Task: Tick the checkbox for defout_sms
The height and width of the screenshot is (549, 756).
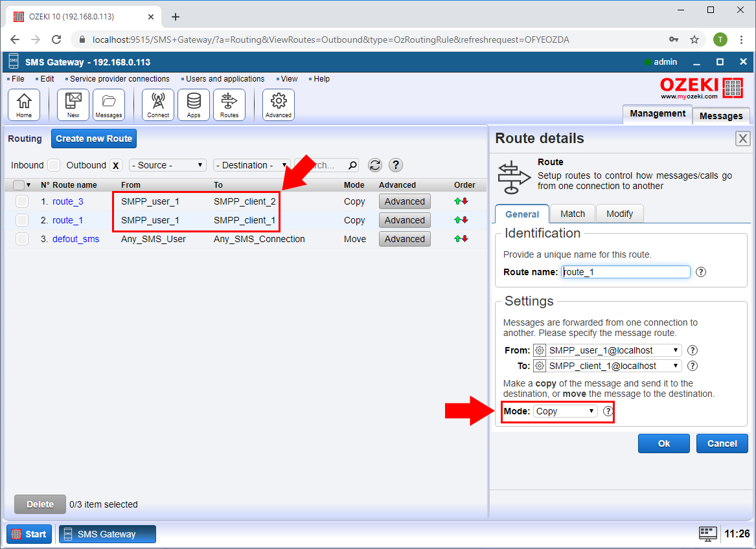Action: [x=22, y=239]
